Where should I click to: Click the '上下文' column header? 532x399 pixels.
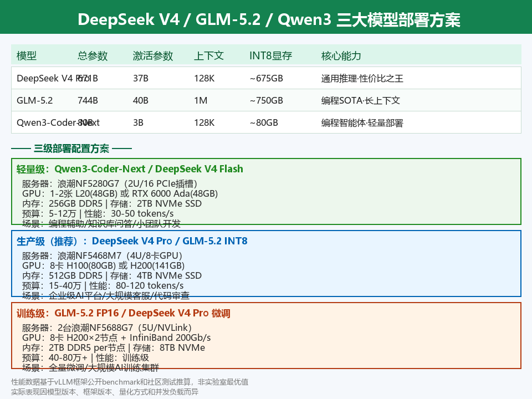(209, 55)
